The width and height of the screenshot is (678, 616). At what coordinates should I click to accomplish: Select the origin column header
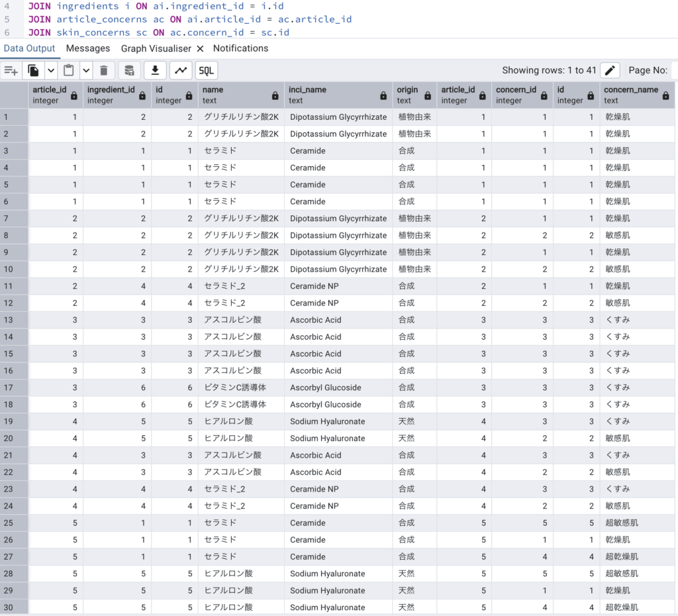pyautogui.click(x=414, y=95)
